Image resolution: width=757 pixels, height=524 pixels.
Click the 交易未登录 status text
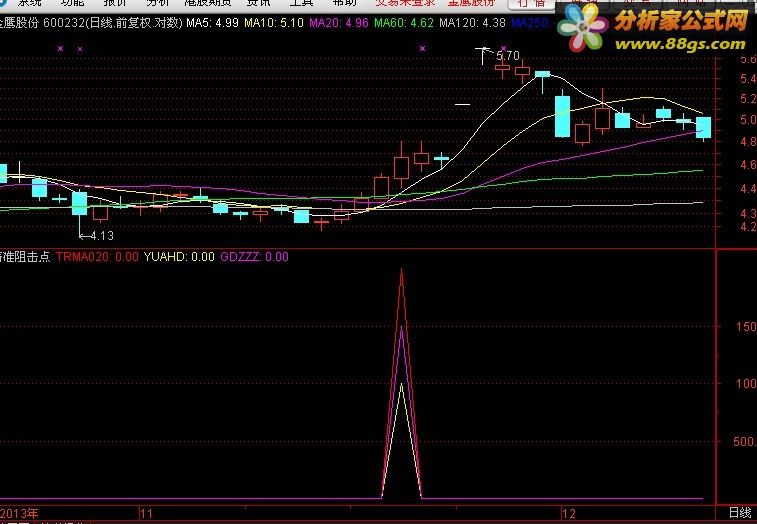coord(405,2)
